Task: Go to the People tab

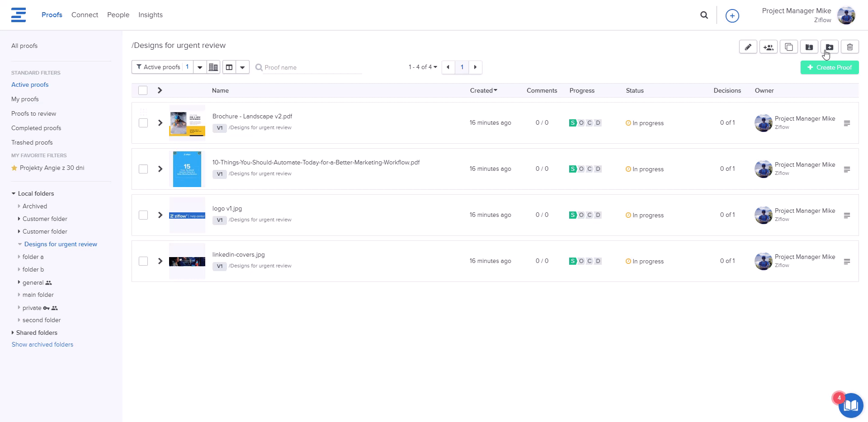Action: [x=118, y=15]
